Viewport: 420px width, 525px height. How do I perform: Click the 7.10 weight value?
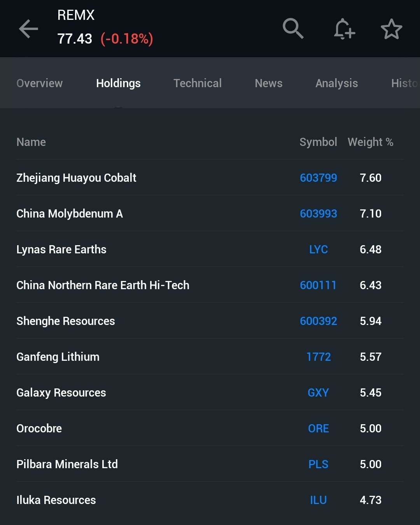pyautogui.click(x=371, y=214)
